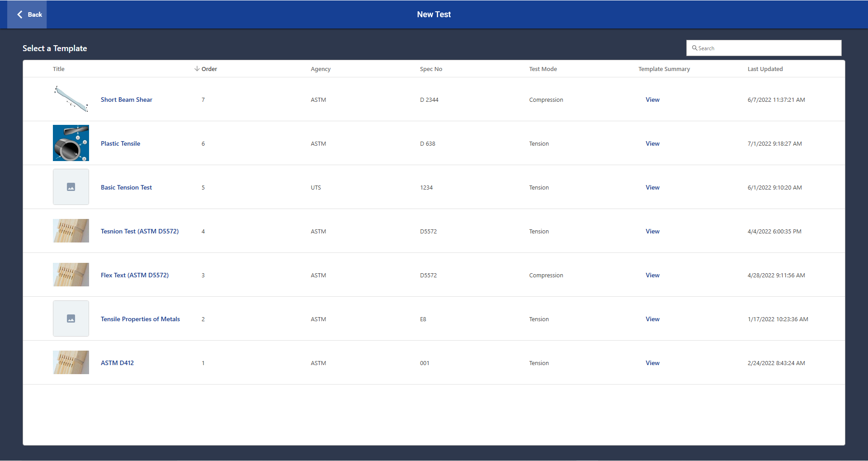View summary for Flex Text row
The width and height of the screenshot is (868, 461).
click(x=652, y=275)
